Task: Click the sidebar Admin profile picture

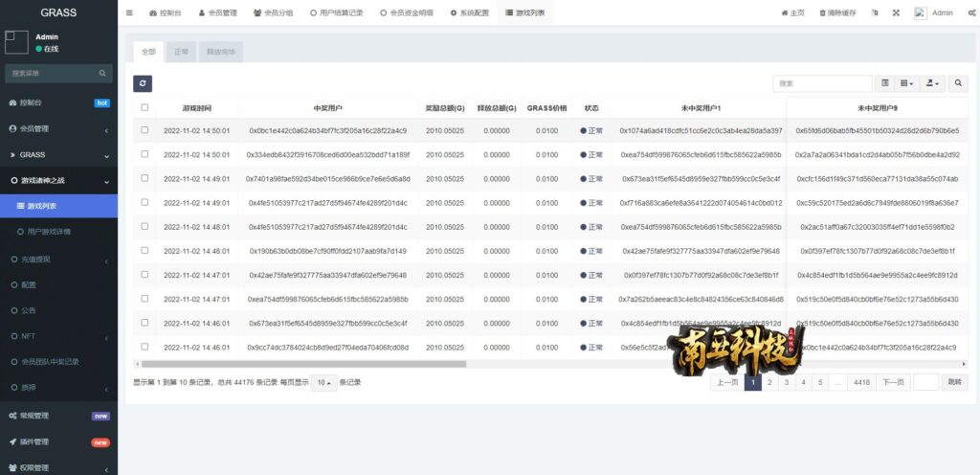Action: [x=16, y=42]
